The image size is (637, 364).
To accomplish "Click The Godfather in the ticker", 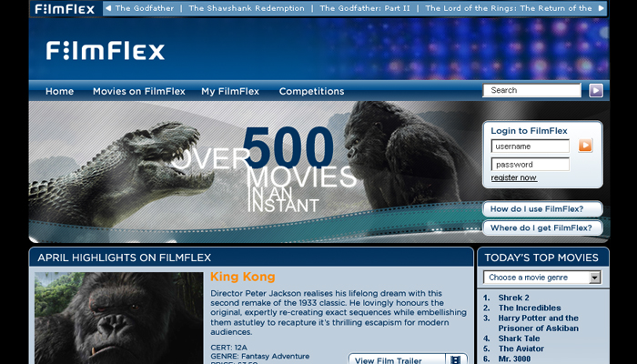I will [x=144, y=8].
